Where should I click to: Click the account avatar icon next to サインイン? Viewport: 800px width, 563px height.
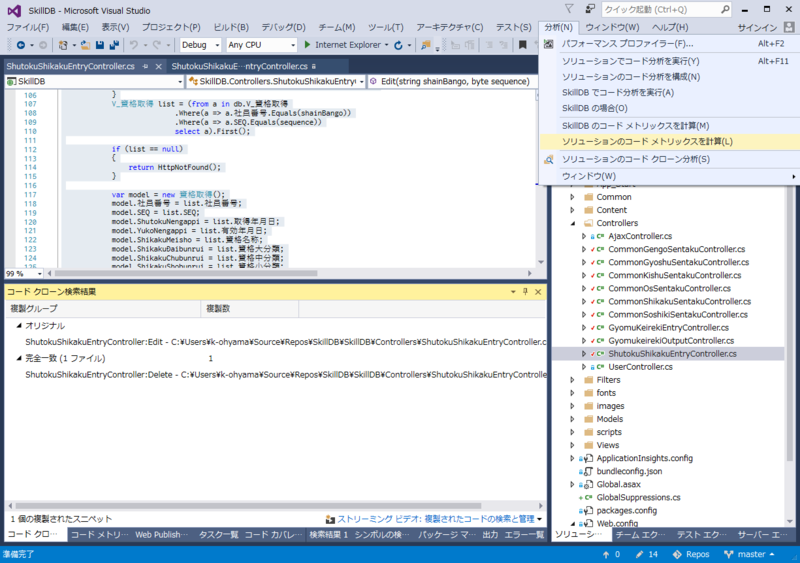[789, 27]
